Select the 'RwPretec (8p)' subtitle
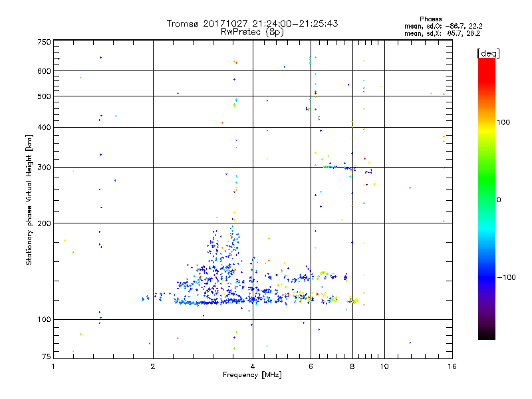Screen dimensions: 532x399 [x=252, y=32]
